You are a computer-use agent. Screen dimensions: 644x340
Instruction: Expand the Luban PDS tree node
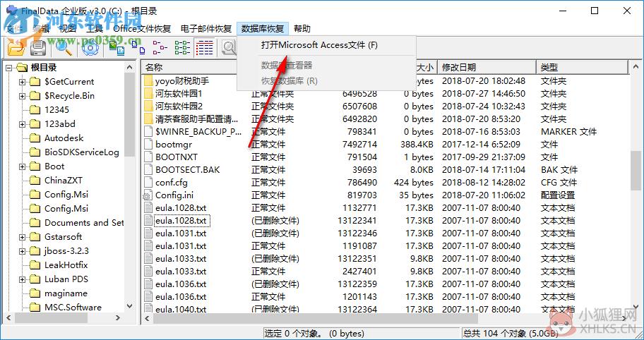tap(22, 279)
